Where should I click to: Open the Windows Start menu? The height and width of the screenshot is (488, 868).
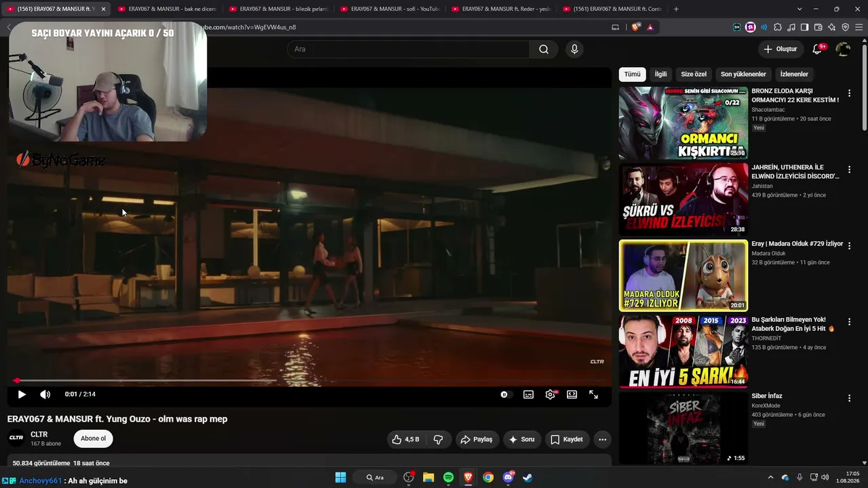pos(340,477)
